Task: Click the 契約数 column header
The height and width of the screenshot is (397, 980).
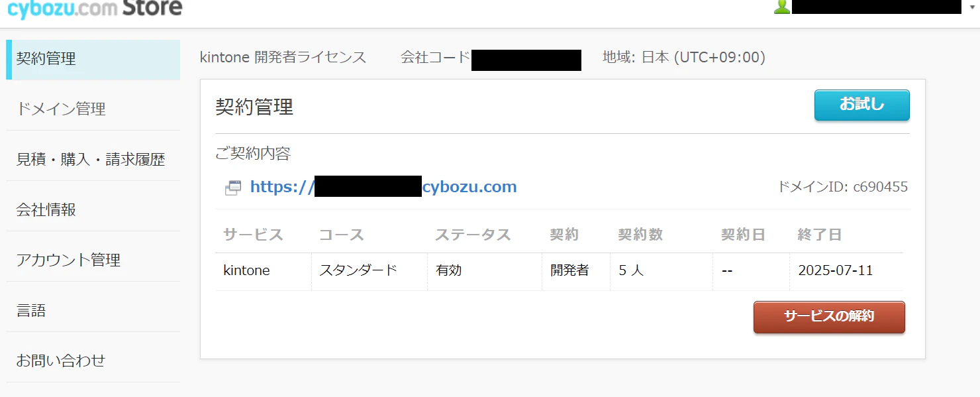Action: (640, 235)
